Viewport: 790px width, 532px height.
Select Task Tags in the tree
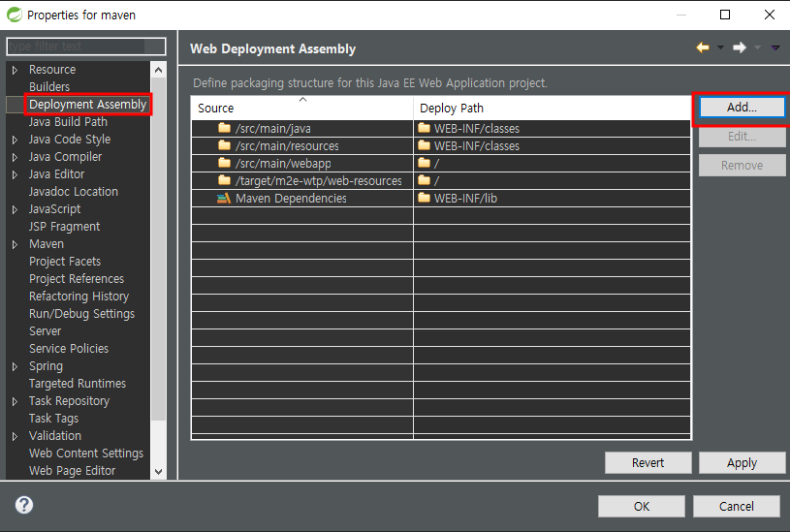point(54,419)
